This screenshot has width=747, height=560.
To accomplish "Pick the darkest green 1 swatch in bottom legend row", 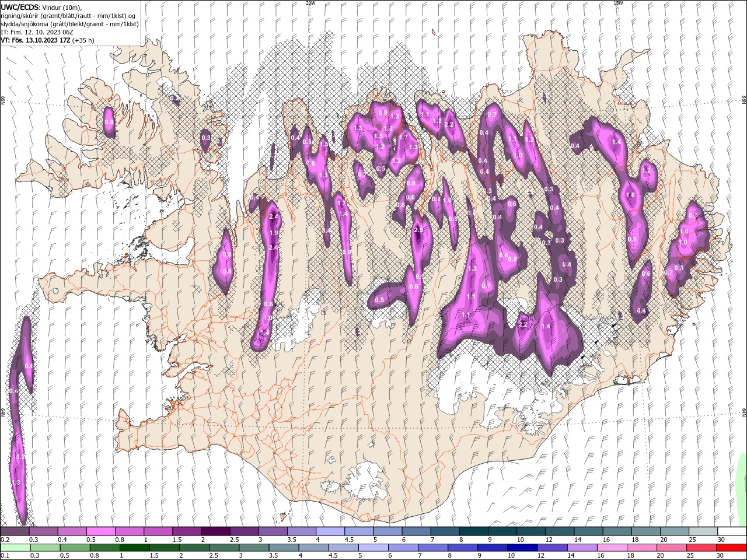I will click(x=134, y=548).
